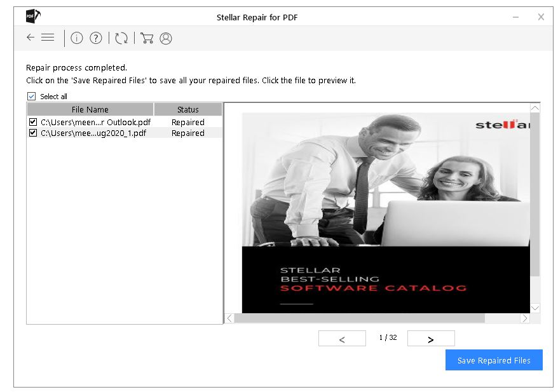This screenshot has width=558, height=392.
Task: Click the Status column header
Action: click(188, 109)
